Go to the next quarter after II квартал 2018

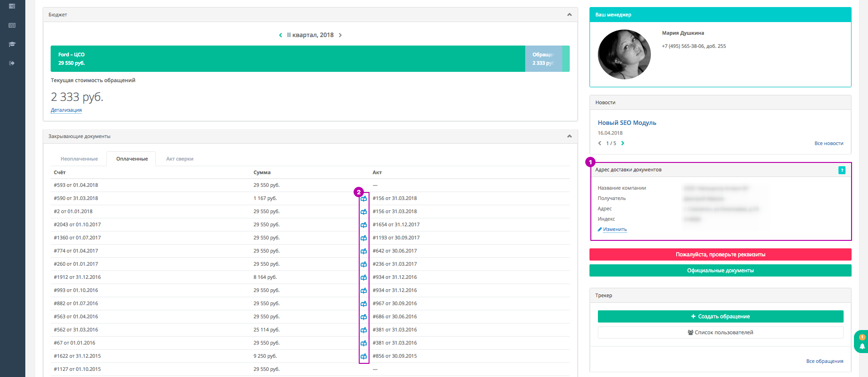click(340, 35)
